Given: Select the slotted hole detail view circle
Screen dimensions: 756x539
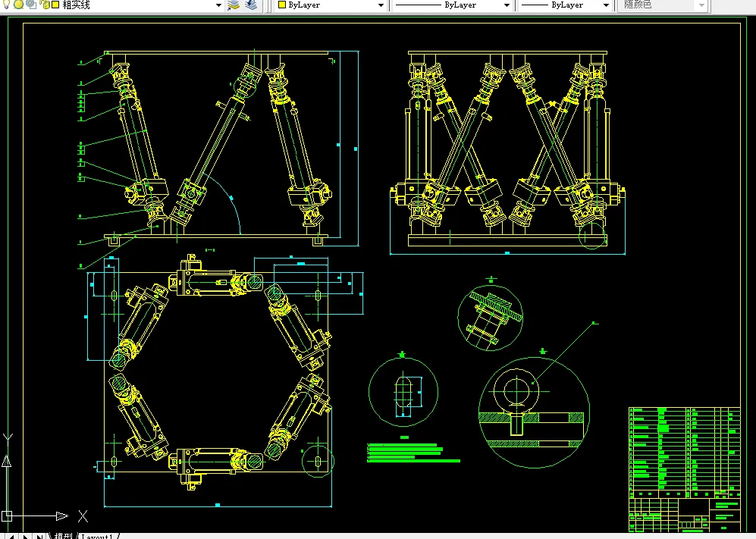Looking at the screenshot, I should 403,392.
